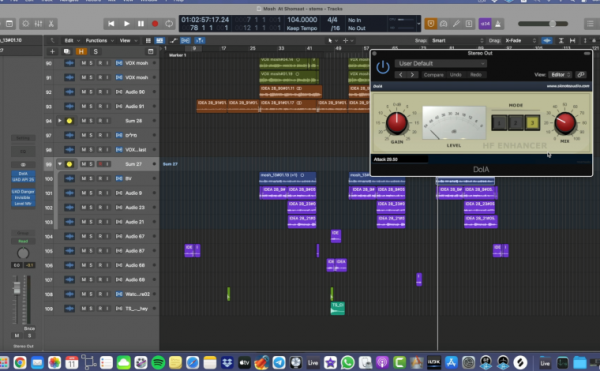The image size is (600, 371).
Task: Select MODE button 2 in DolA
Action: (x=515, y=123)
